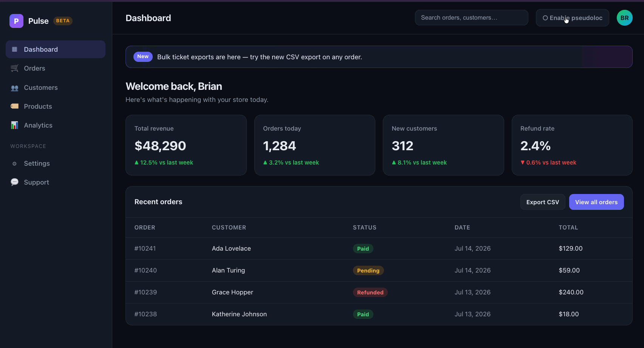Click the Support speech bubble icon
644x348 pixels.
[x=15, y=182]
